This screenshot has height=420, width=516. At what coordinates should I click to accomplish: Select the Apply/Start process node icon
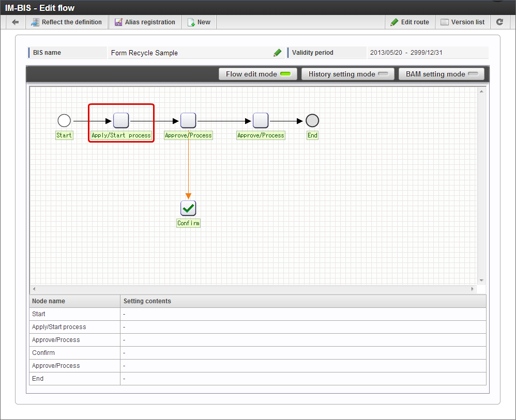[121, 120]
